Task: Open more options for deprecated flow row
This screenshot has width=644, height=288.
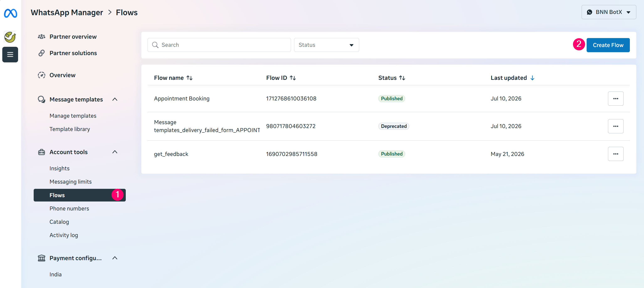Action: [x=616, y=126]
